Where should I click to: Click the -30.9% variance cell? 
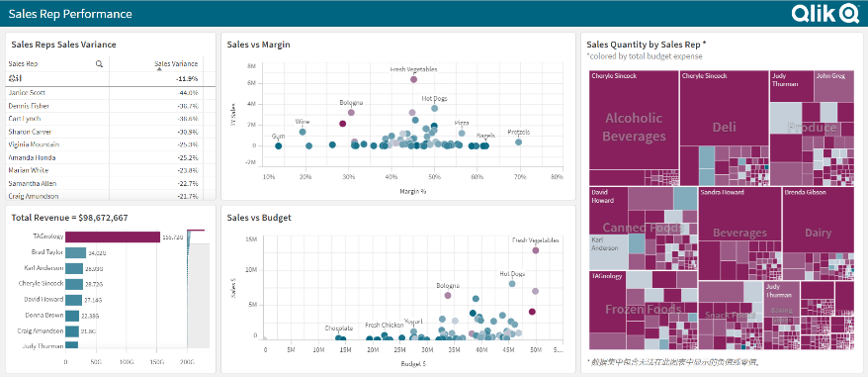point(188,132)
